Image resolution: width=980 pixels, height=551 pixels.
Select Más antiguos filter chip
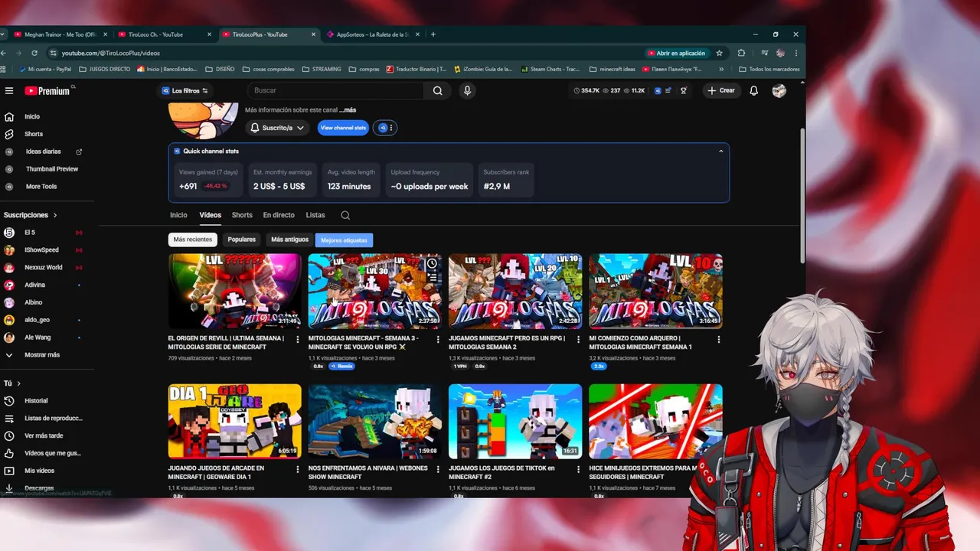(x=289, y=240)
